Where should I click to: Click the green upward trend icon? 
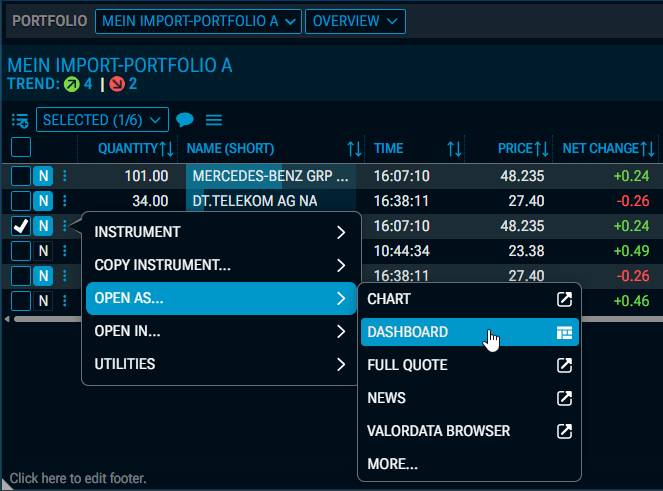[x=71, y=84]
